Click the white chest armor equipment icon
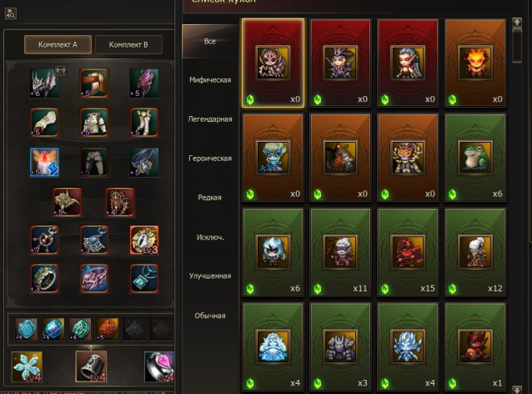Viewport: 532px width, 394px height. coord(94,122)
